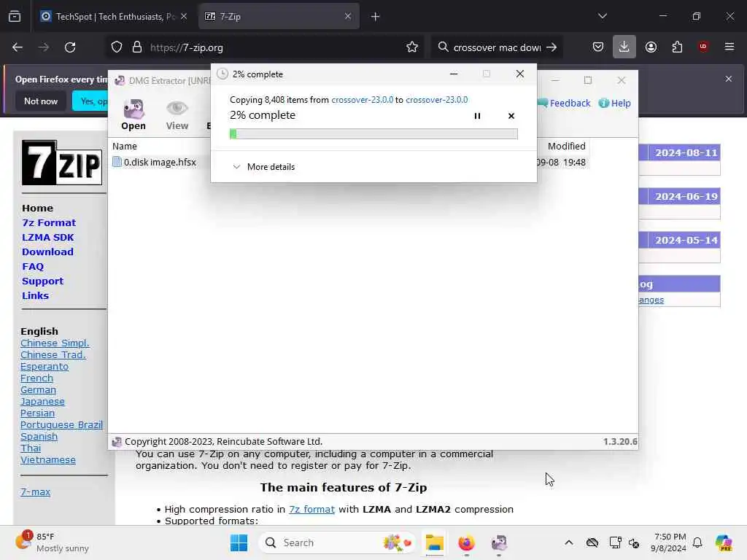Open the Firefox account icon
Viewport: 747px width, 560px height.
[651, 47]
